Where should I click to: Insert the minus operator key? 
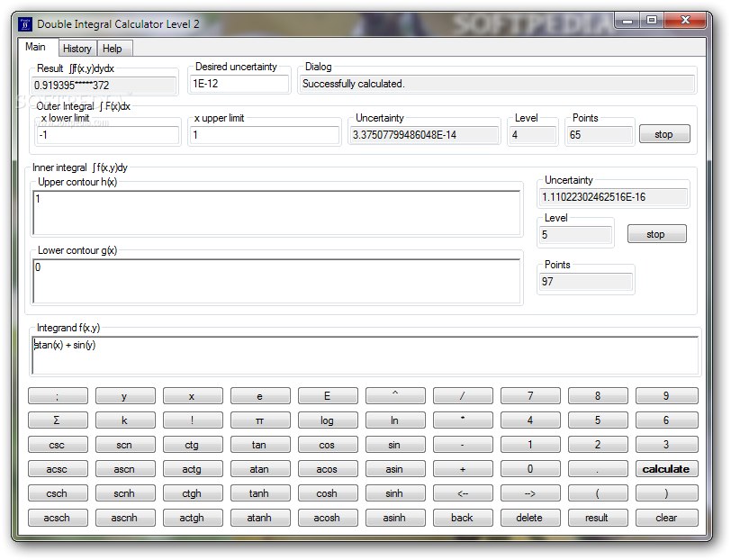(462, 445)
